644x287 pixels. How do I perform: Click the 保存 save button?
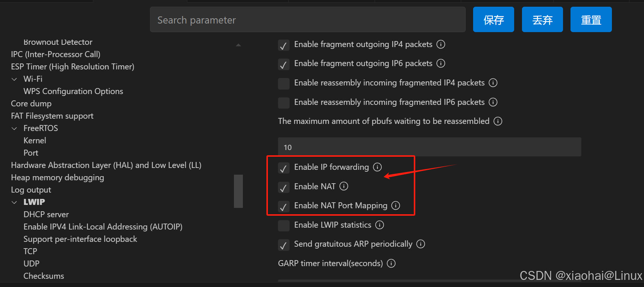pyautogui.click(x=493, y=19)
